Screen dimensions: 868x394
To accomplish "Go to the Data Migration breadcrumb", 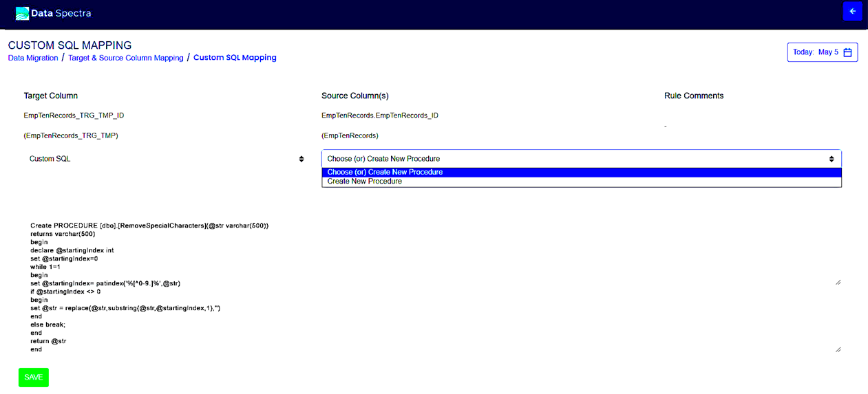I will coord(33,58).
